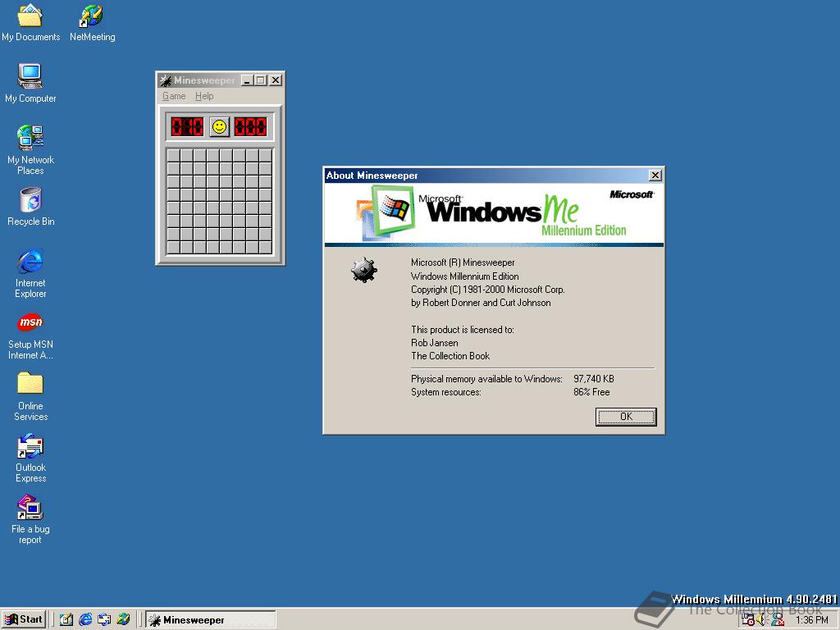Click the taskbar clock showing 1:36 PM

(811, 620)
